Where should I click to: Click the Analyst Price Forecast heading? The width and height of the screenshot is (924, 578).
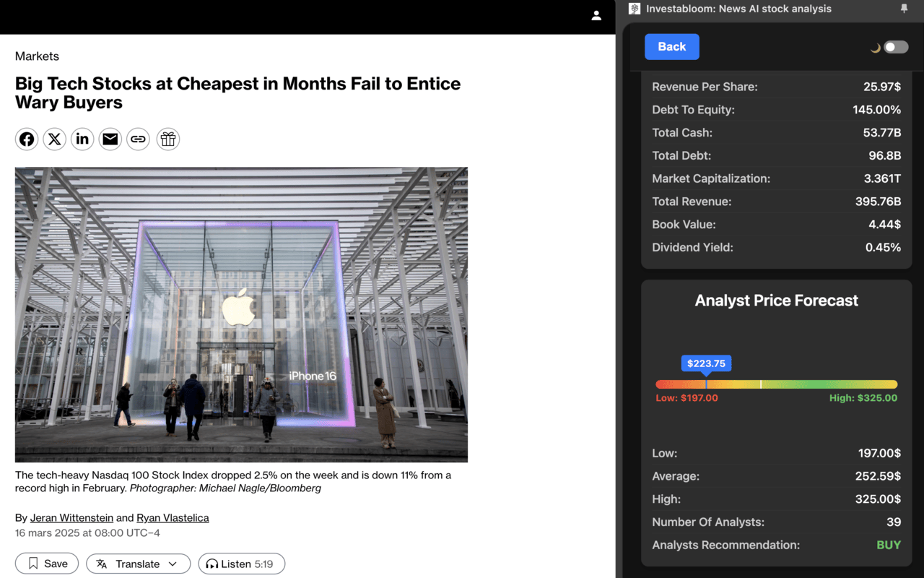point(777,301)
